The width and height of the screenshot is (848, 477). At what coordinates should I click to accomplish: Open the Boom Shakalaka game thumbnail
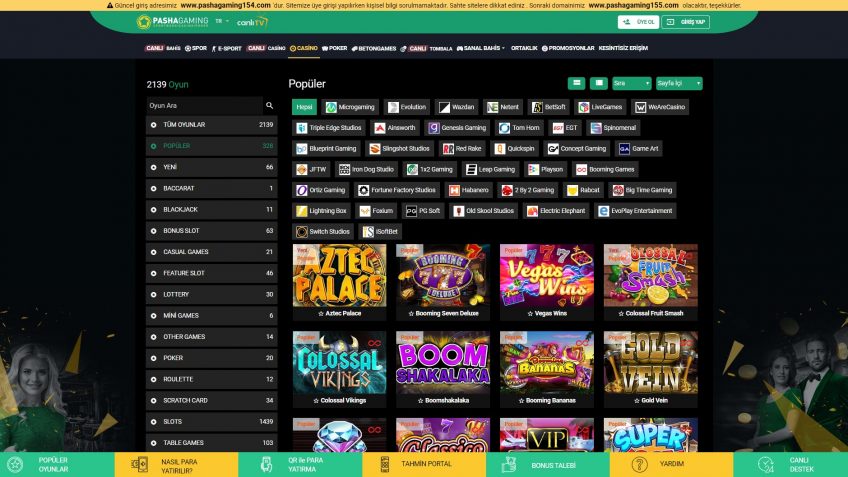(x=443, y=363)
